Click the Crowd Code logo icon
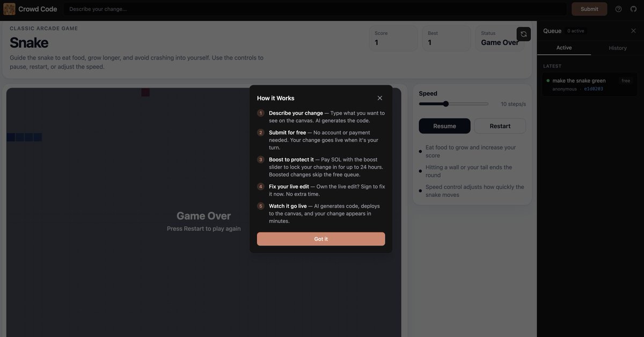Image resolution: width=644 pixels, height=337 pixels. [9, 9]
